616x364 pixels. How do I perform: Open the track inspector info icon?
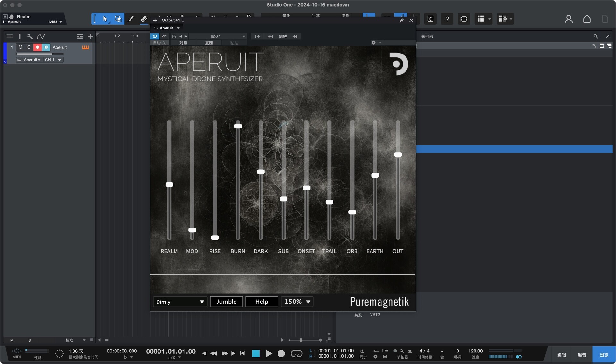tap(20, 37)
